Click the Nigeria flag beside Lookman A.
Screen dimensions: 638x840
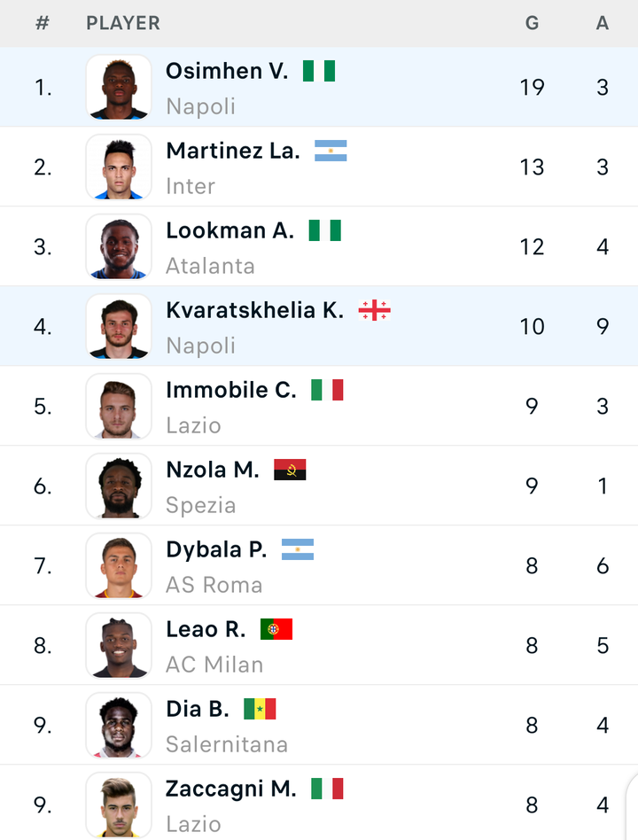[325, 230]
